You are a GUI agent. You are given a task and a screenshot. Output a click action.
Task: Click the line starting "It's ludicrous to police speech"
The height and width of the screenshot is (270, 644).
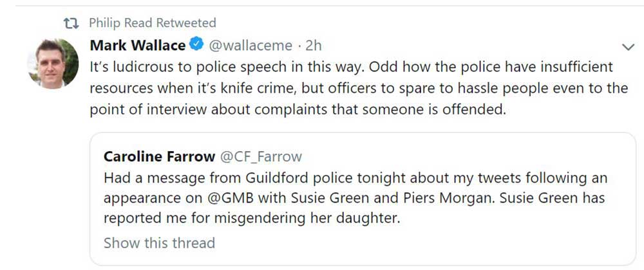351,67
